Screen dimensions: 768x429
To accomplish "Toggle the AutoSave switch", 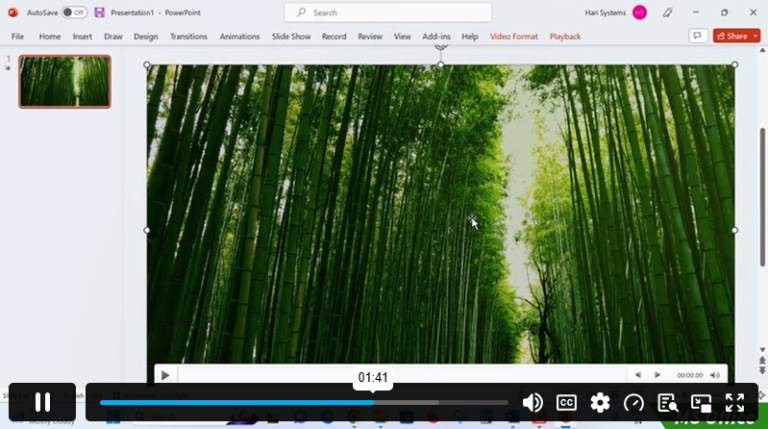I will pyautogui.click(x=74, y=12).
